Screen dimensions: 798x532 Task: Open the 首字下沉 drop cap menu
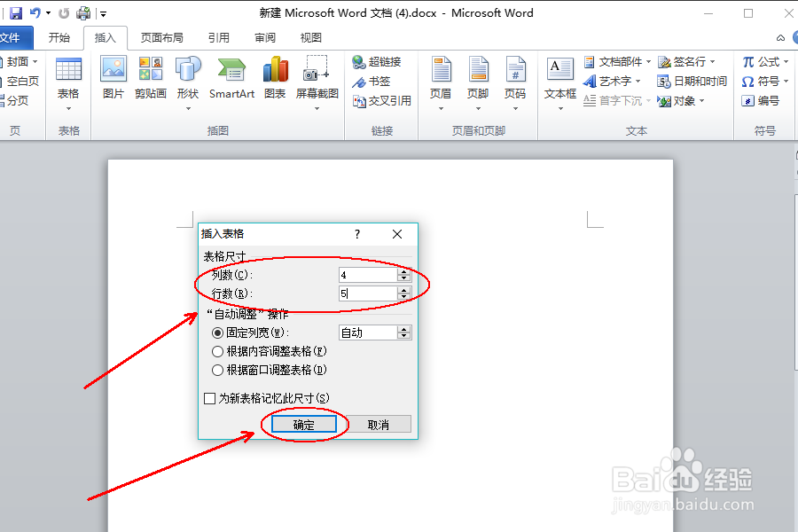(617, 101)
